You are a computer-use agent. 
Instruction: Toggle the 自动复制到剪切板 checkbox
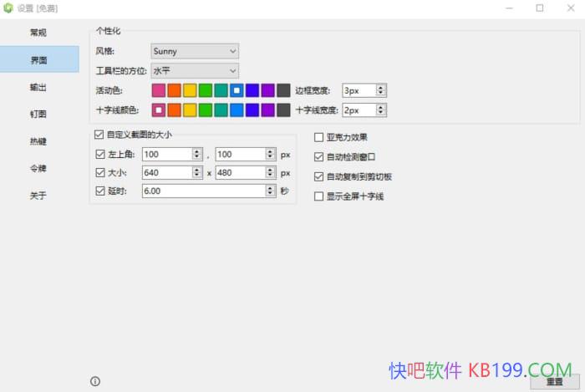(x=318, y=176)
